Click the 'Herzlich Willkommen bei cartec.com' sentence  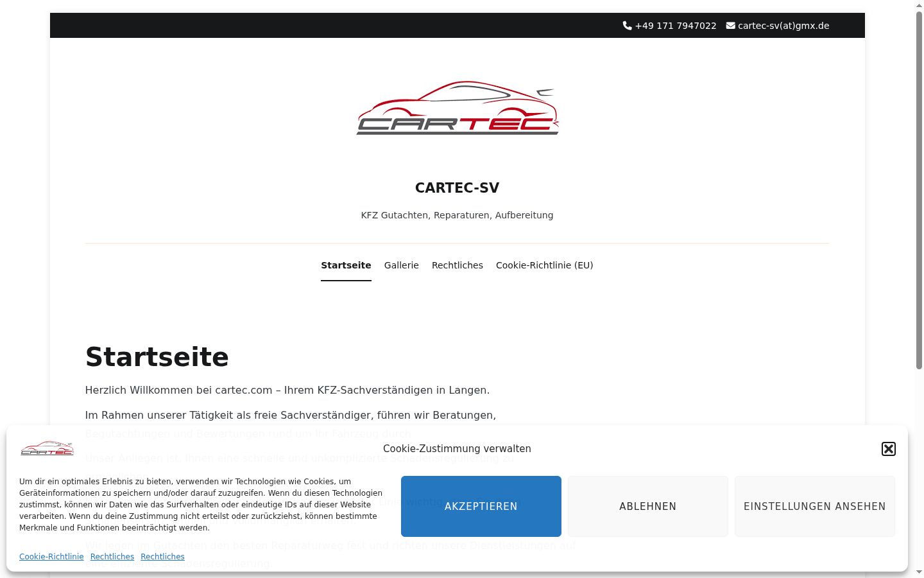287,390
